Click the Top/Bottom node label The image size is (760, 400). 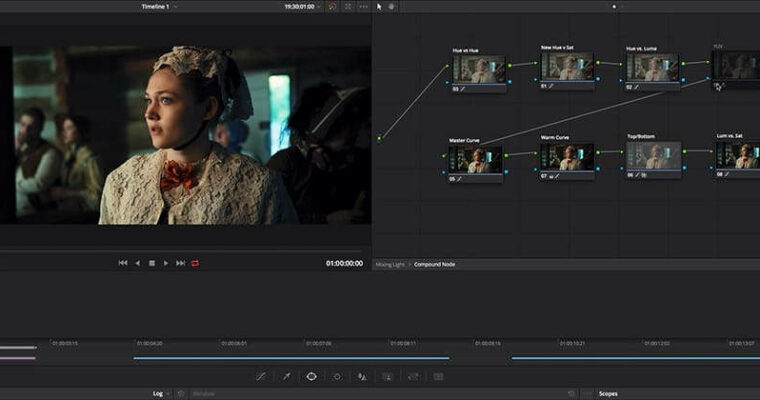[x=641, y=137]
